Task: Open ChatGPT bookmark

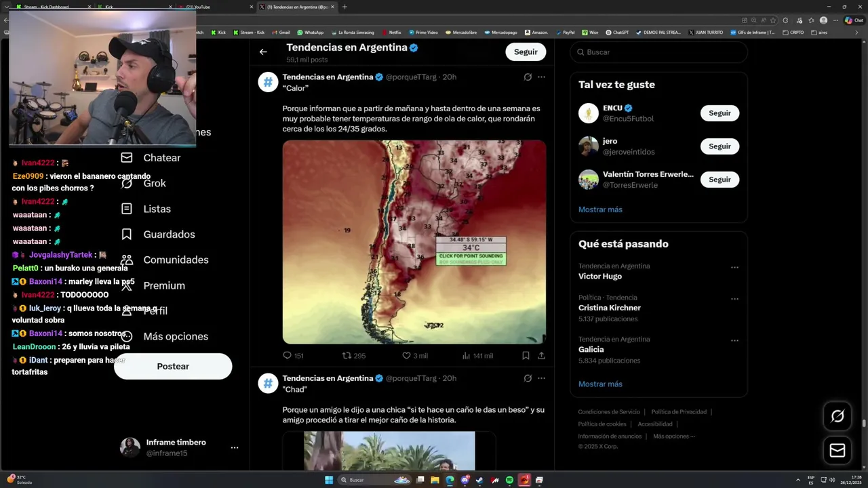Action: (x=617, y=32)
